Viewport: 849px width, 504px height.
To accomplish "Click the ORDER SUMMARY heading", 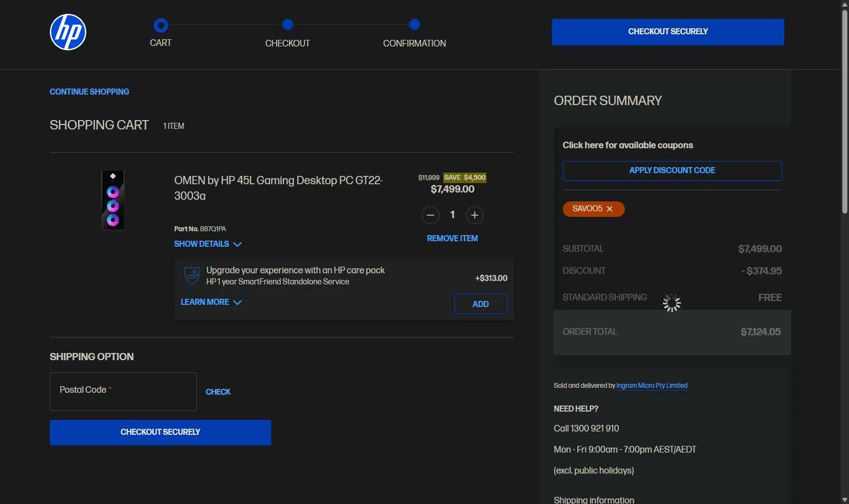I will click(x=608, y=101).
